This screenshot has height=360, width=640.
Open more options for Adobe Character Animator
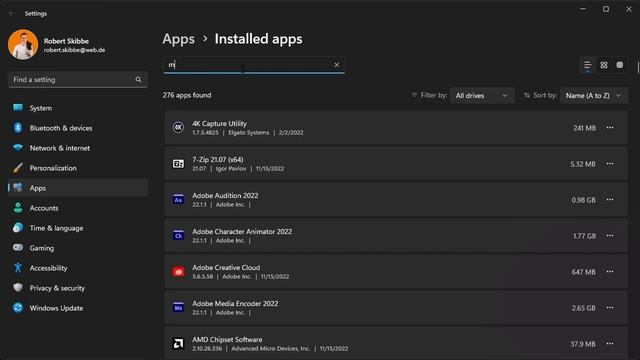coord(610,236)
